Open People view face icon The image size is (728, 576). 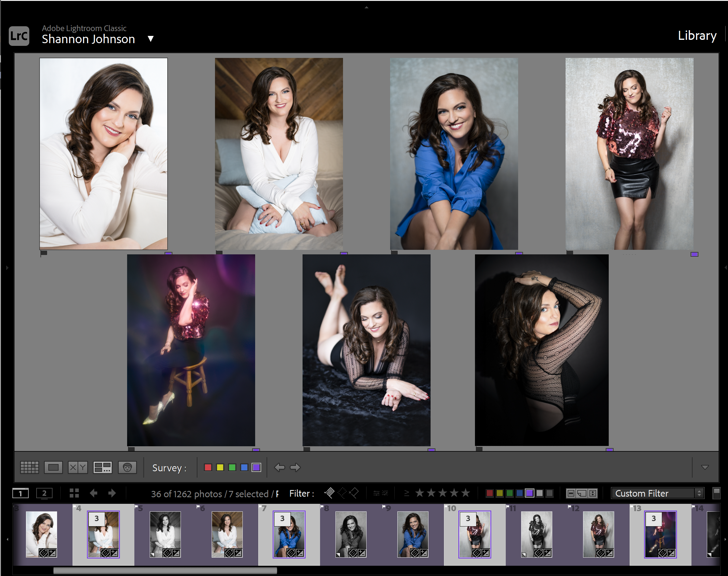click(127, 467)
